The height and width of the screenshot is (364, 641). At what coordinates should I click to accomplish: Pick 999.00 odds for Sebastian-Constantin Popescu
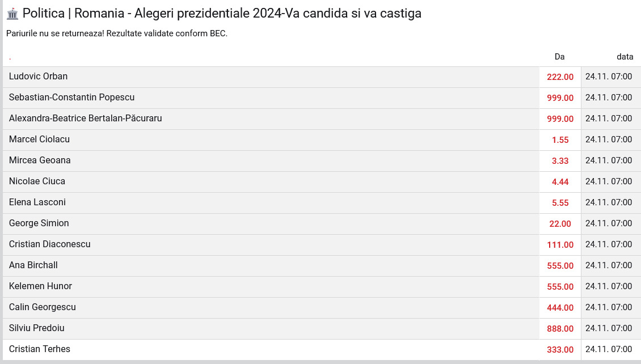coord(560,98)
